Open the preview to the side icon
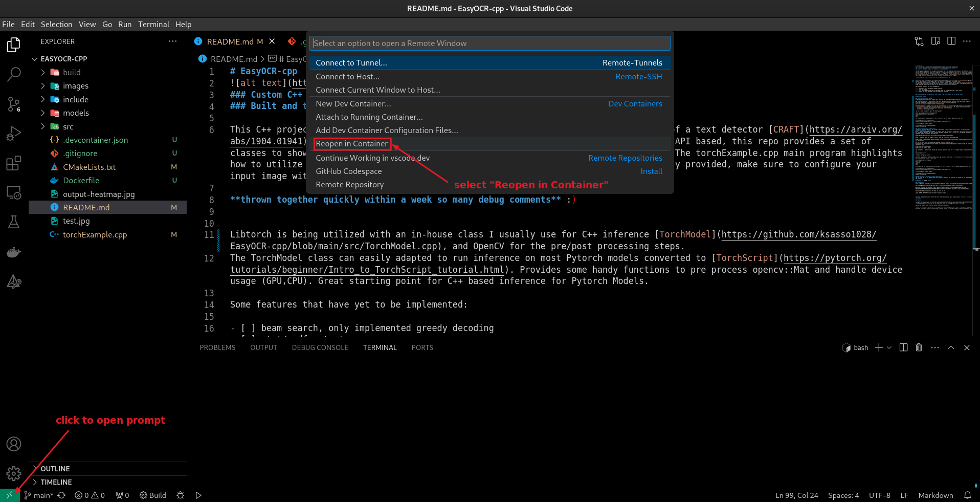Viewport: 980px width, 502px height. click(936, 41)
